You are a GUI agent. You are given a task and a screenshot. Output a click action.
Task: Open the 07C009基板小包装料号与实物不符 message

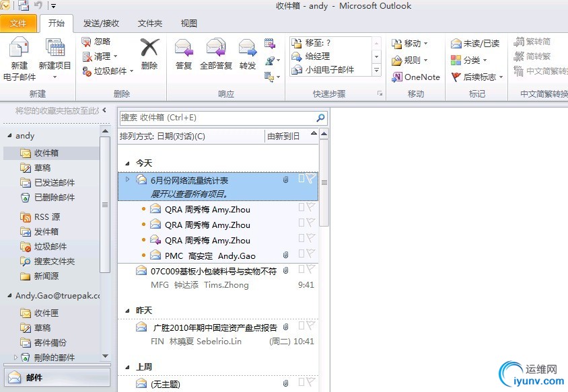click(x=218, y=278)
